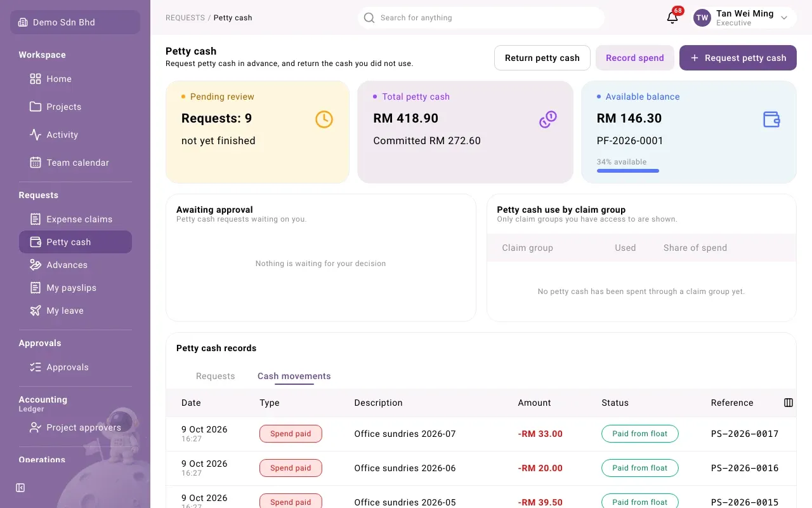Expand the Tan Wei Ming user menu chevron
The width and height of the screenshot is (812, 508).
pyautogui.click(x=784, y=18)
